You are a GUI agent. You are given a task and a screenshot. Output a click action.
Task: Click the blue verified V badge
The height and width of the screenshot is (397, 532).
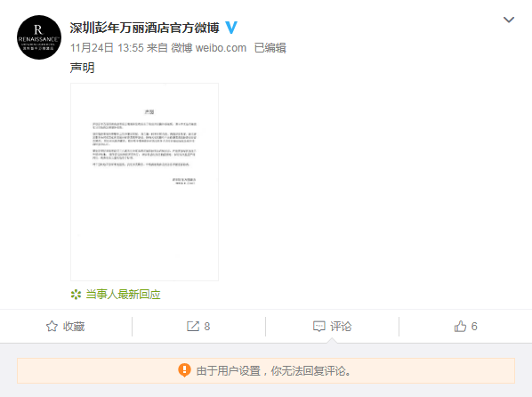[x=231, y=28]
